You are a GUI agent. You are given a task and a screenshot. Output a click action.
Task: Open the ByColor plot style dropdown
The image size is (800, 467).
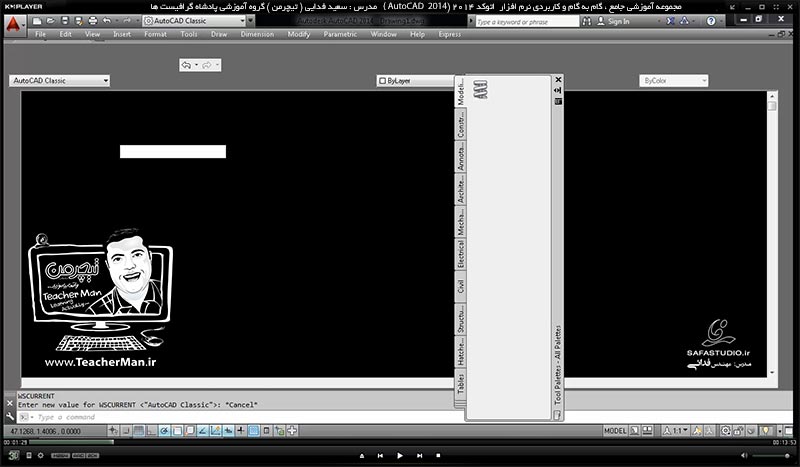(x=673, y=81)
